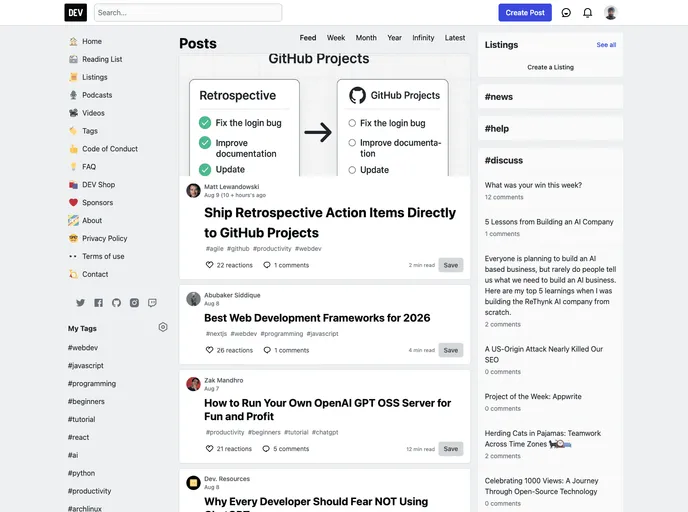Click the Sponsors heart icon
This screenshot has width=688, height=512.
click(73, 203)
